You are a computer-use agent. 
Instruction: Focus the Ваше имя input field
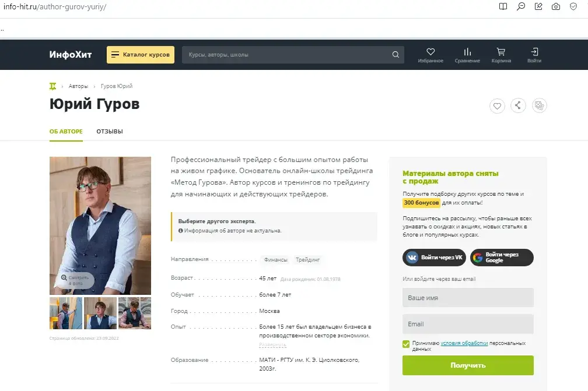[x=468, y=298]
